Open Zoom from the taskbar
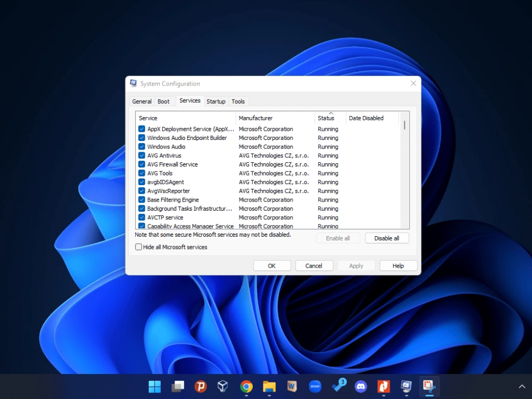The image size is (532, 399). coord(315,386)
